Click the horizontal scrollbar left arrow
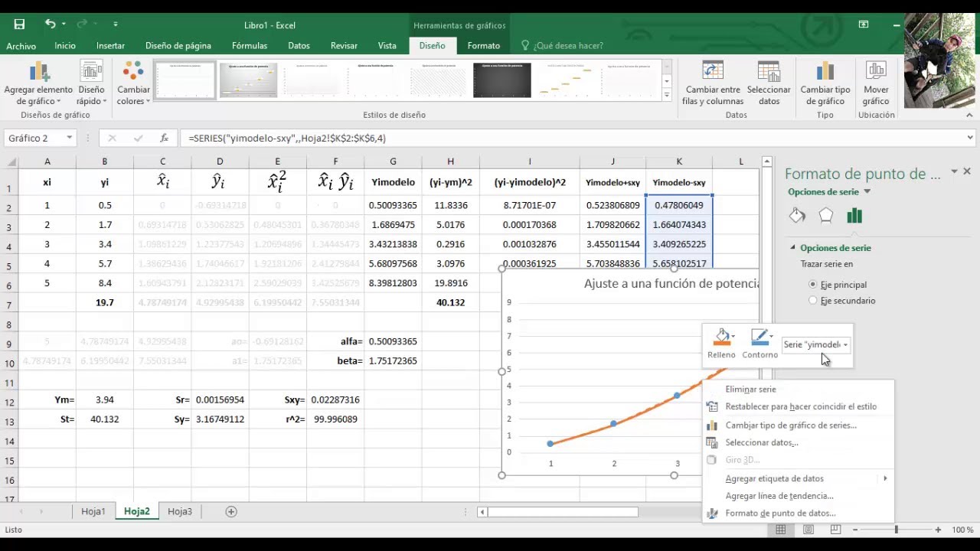This screenshot has width=980, height=551. tap(482, 512)
